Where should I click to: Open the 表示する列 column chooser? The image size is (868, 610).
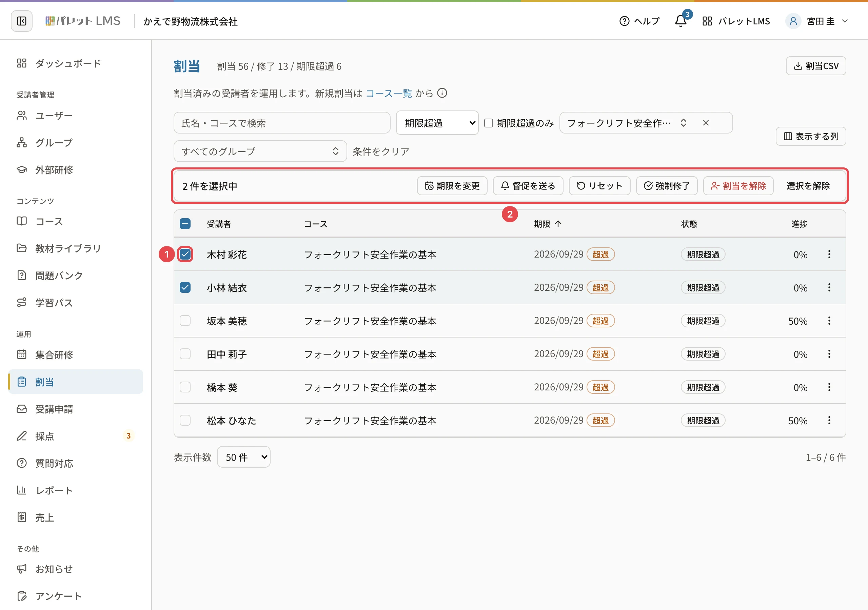pyautogui.click(x=811, y=137)
